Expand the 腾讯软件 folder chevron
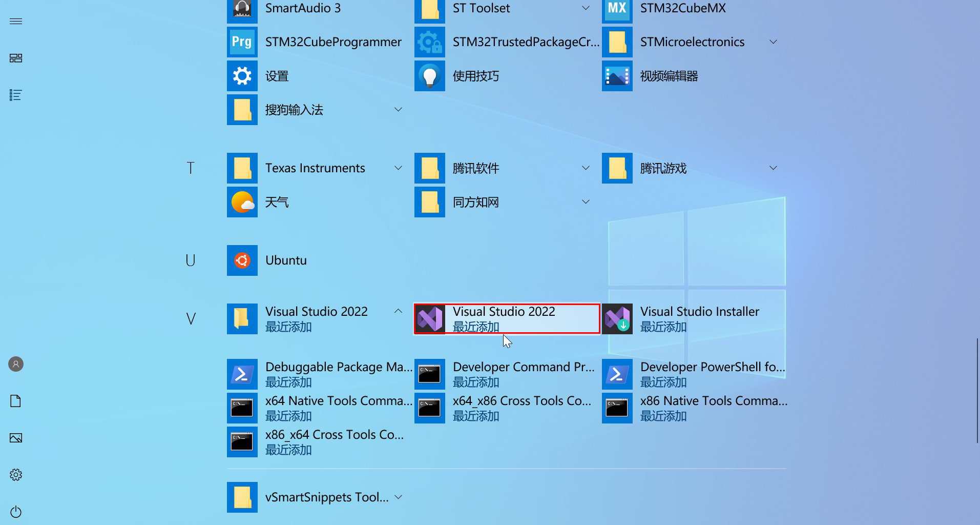This screenshot has height=525, width=980. (x=586, y=168)
